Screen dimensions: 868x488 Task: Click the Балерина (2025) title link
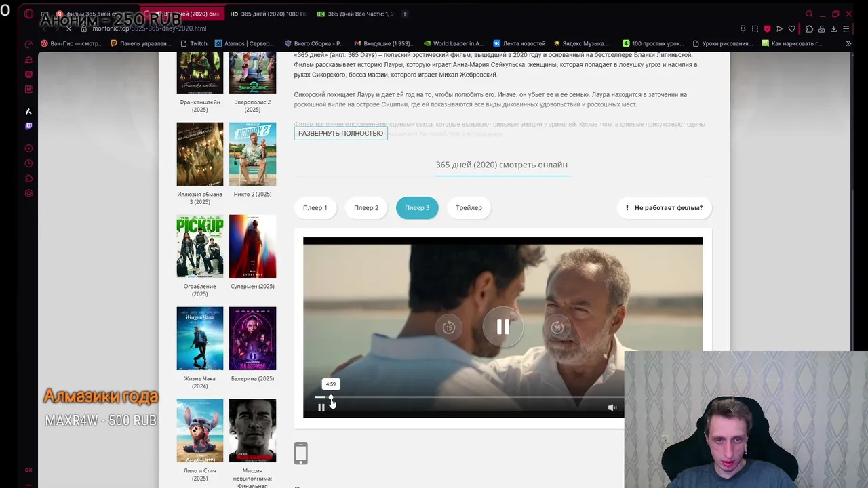pyautogui.click(x=252, y=378)
